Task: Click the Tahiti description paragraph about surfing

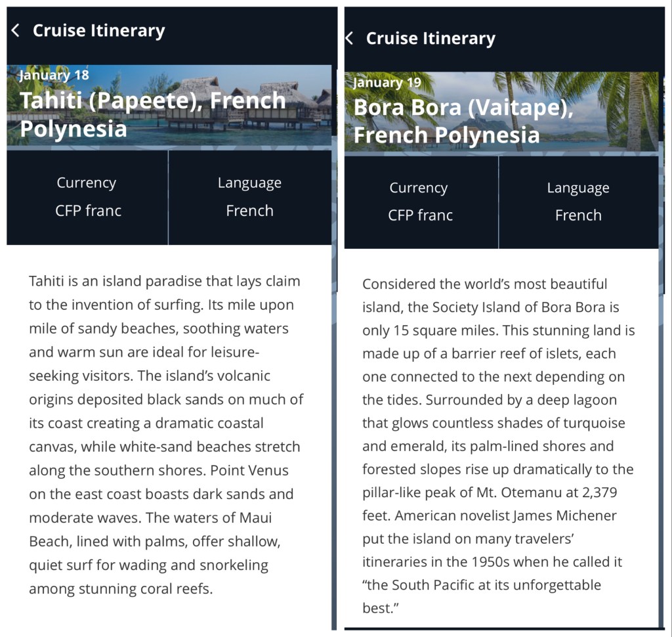Action: tap(165, 435)
